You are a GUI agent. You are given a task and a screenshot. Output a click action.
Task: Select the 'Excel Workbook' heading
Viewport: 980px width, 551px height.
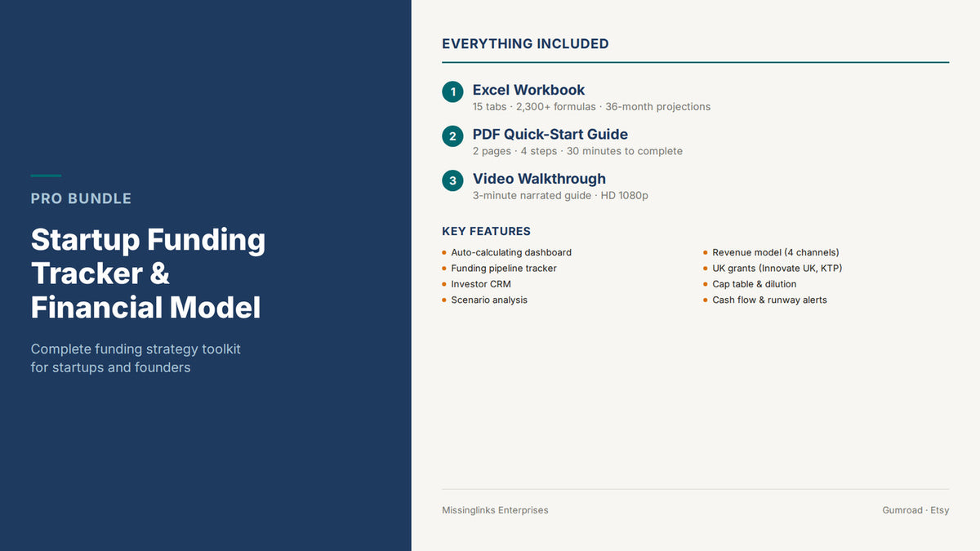[x=528, y=90]
